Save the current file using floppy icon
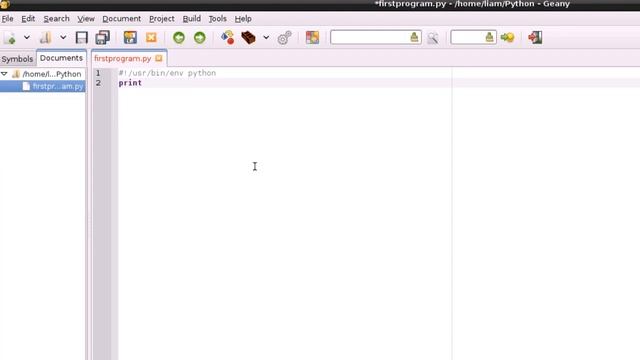The height and width of the screenshot is (360, 640). pos(82,38)
